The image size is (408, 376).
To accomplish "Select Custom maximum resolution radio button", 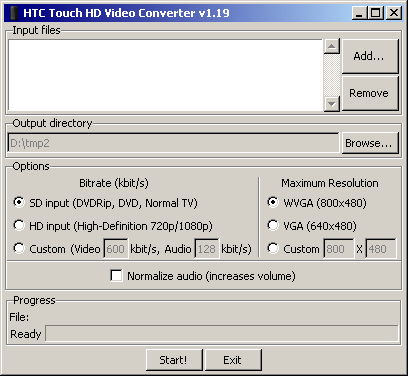I will click(273, 248).
